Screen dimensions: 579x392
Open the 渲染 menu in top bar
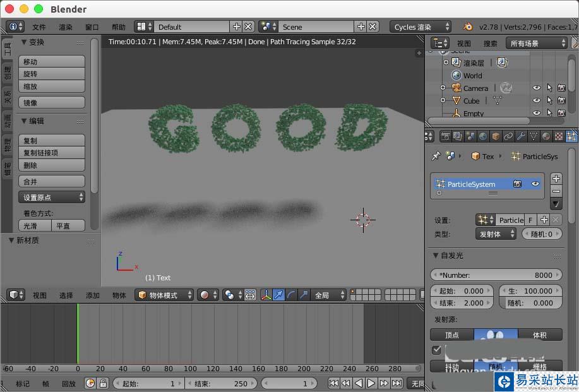pos(66,27)
